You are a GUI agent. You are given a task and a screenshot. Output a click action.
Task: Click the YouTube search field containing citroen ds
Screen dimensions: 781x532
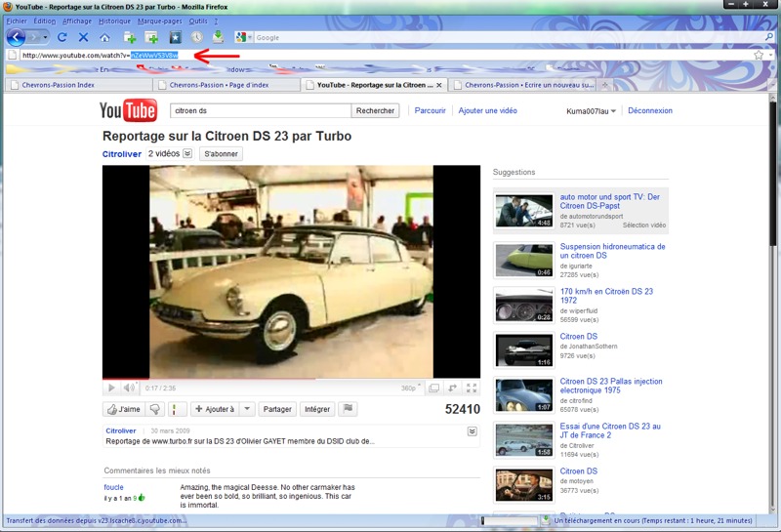(x=261, y=110)
